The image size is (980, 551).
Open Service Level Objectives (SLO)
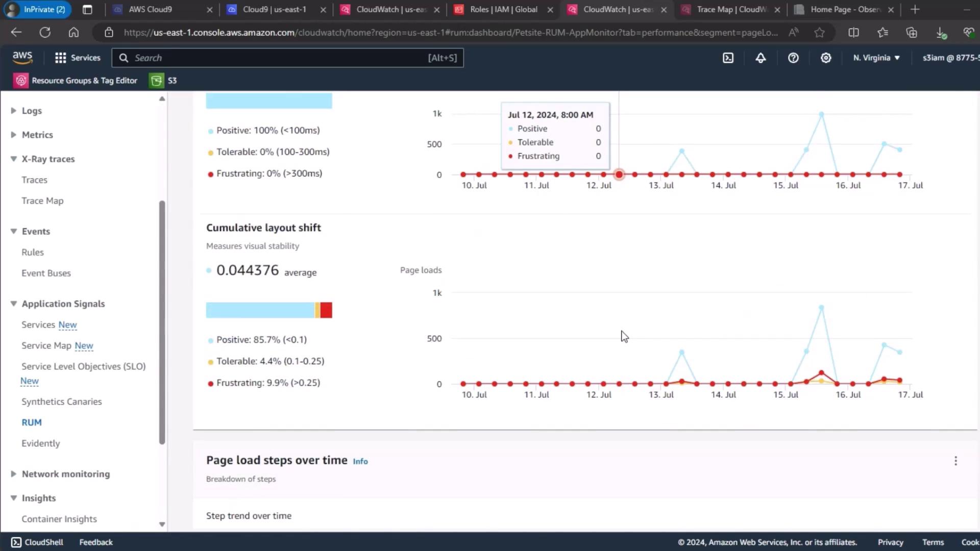pos(83,367)
